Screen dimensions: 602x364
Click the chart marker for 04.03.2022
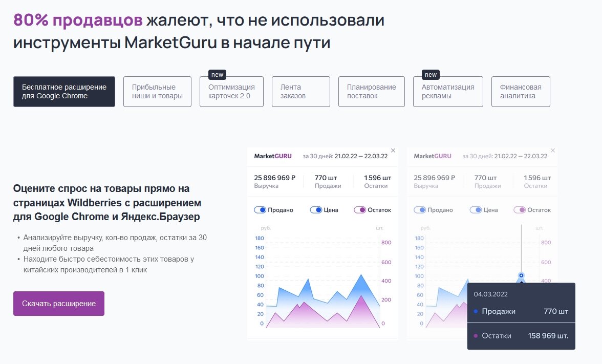[x=521, y=276]
